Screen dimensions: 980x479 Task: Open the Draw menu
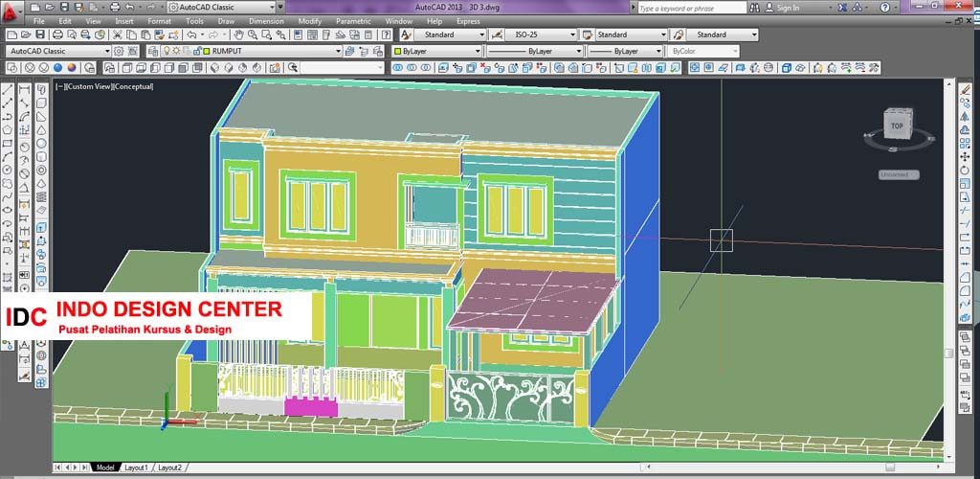coord(226,21)
